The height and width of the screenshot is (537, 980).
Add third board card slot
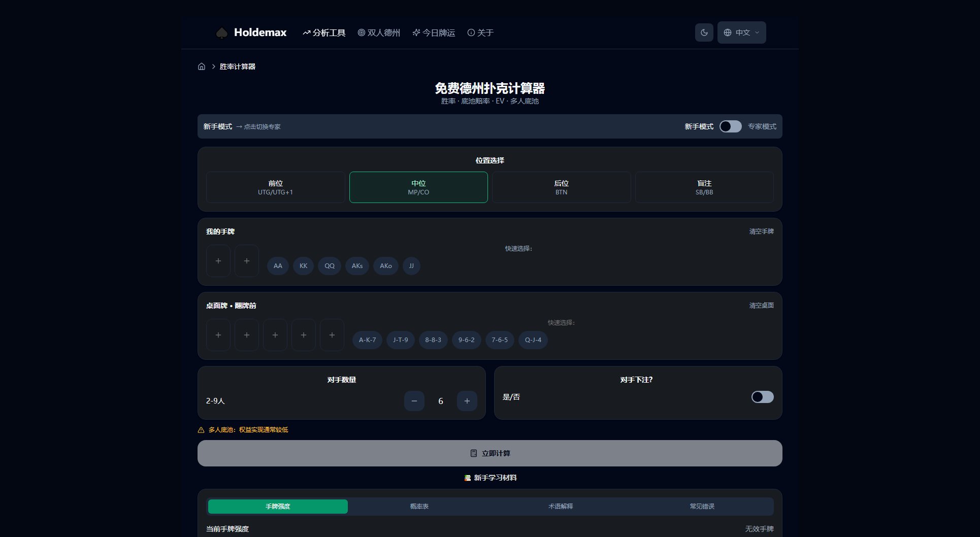tap(275, 335)
